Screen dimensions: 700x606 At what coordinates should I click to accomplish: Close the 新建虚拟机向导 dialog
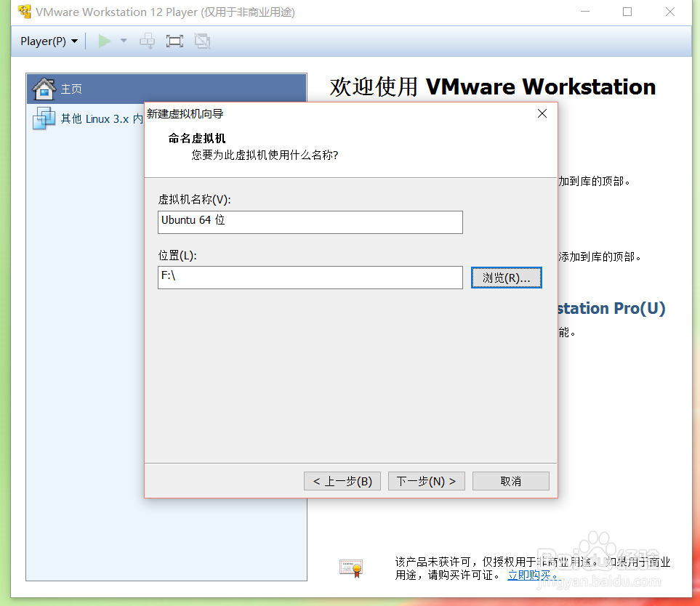[x=542, y=114]
